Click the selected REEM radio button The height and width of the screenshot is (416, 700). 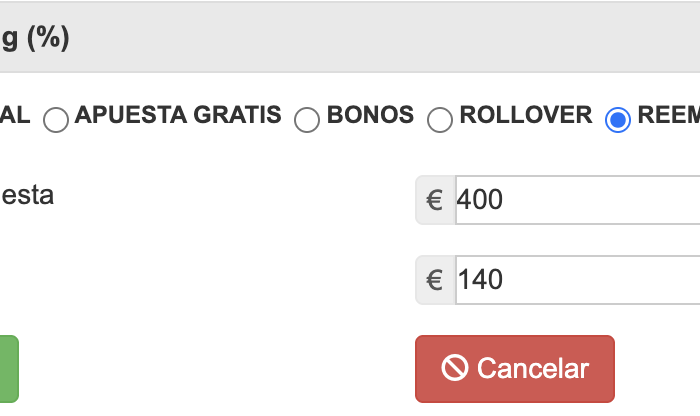click(x=618, y=120)
